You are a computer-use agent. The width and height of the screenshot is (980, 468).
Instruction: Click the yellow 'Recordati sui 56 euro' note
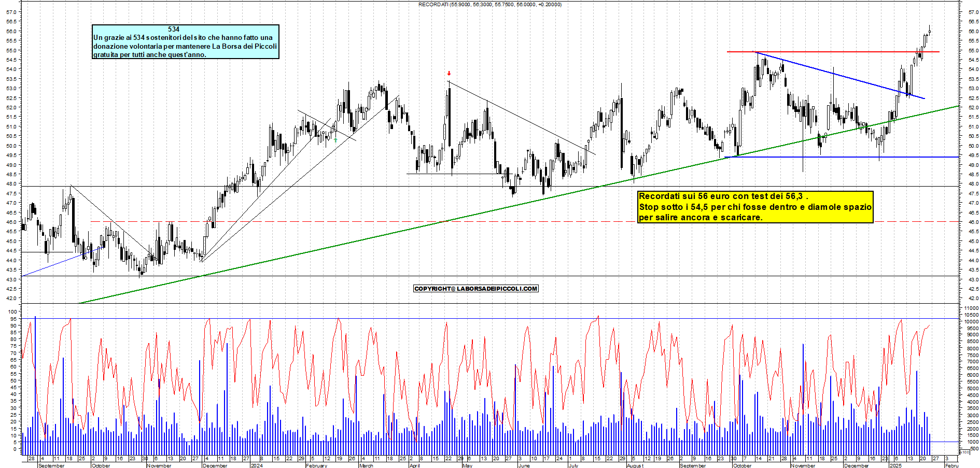point(755,207)
